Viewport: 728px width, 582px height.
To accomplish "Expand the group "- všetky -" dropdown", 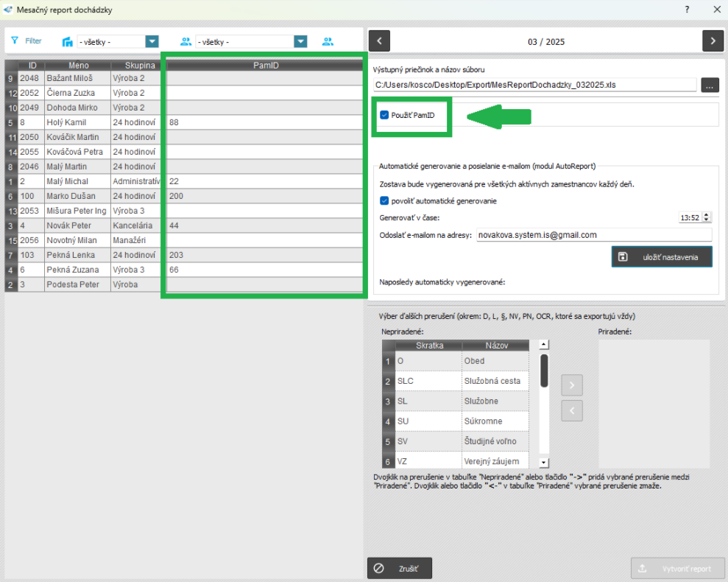I will coord(152,42).
